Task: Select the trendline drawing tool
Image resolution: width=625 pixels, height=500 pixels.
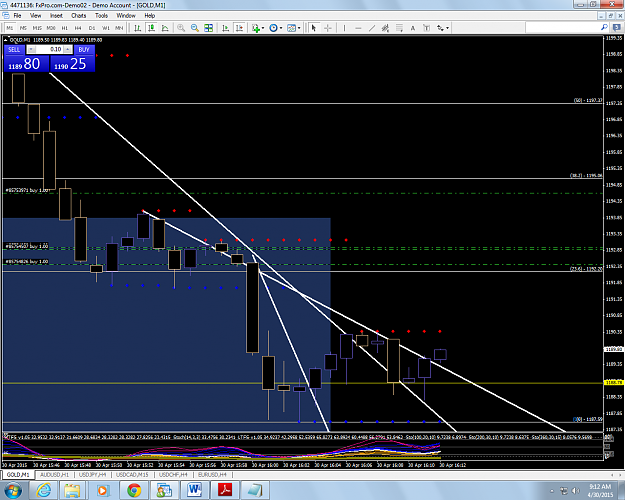Action: (371, 28)
